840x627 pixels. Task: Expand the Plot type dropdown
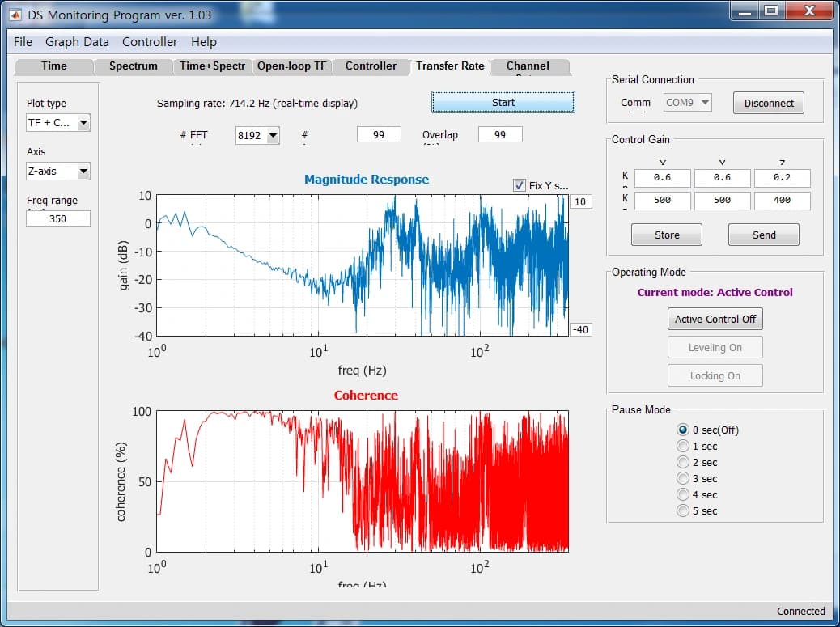pos(57,123)
